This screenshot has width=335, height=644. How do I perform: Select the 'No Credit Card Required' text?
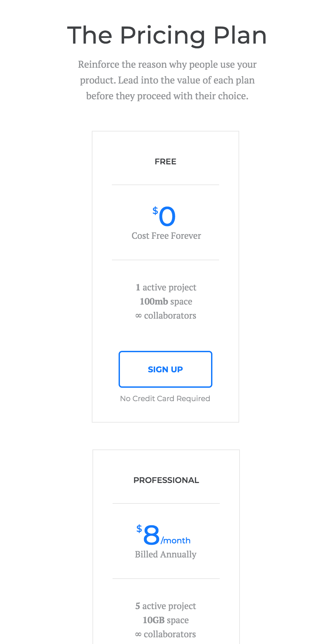[165, 398]
